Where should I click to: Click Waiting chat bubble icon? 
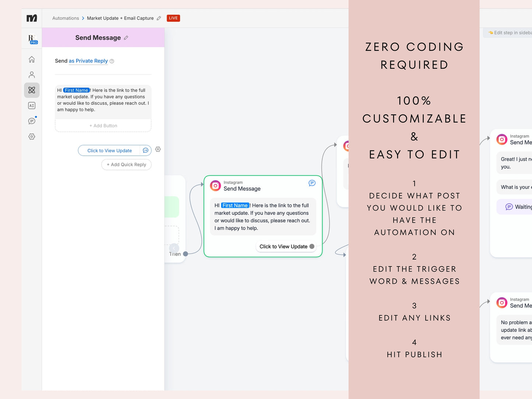coord(509,207)
